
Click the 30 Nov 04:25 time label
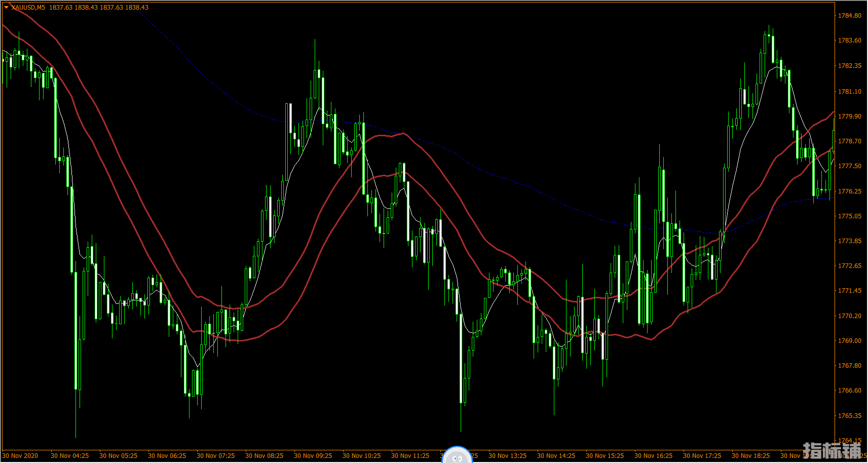[x=69, y=456]
